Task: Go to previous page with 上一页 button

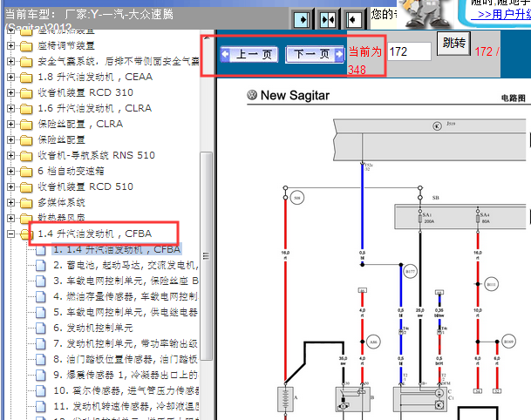Action: coord(249,54)
